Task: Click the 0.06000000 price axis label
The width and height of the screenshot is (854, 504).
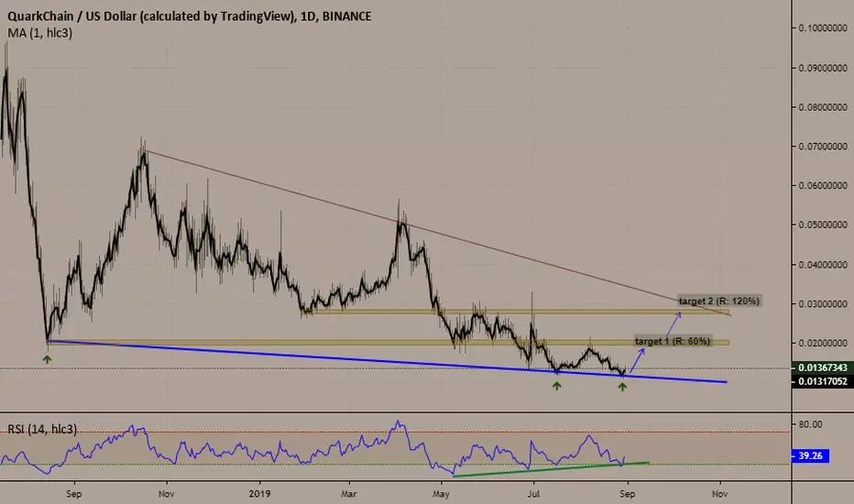Action: [x=823, y=186]
